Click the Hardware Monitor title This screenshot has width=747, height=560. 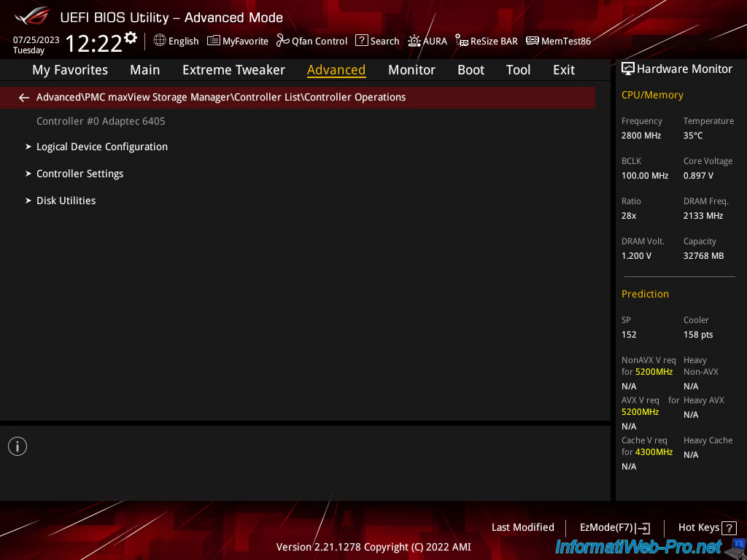(x=684, y=69)
